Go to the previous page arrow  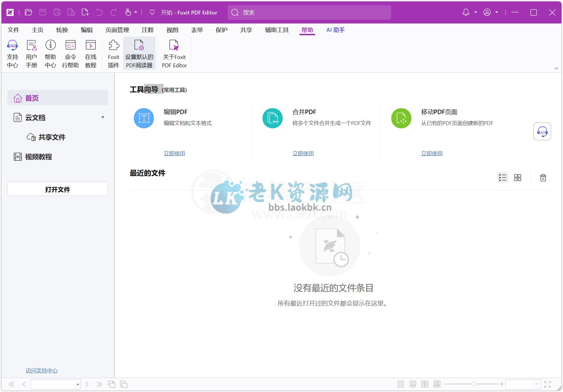pos(24,384)
